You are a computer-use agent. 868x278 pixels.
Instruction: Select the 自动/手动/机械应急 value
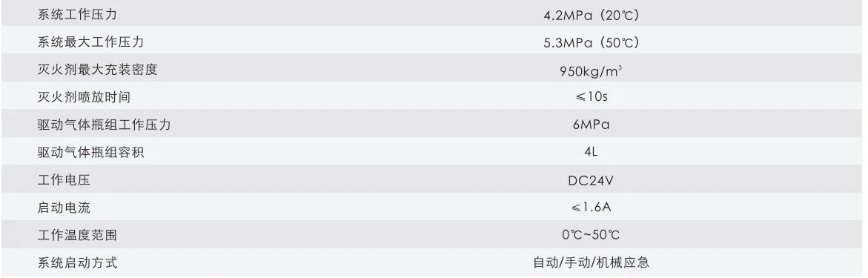pyautogui.click(x=591, y=262)
